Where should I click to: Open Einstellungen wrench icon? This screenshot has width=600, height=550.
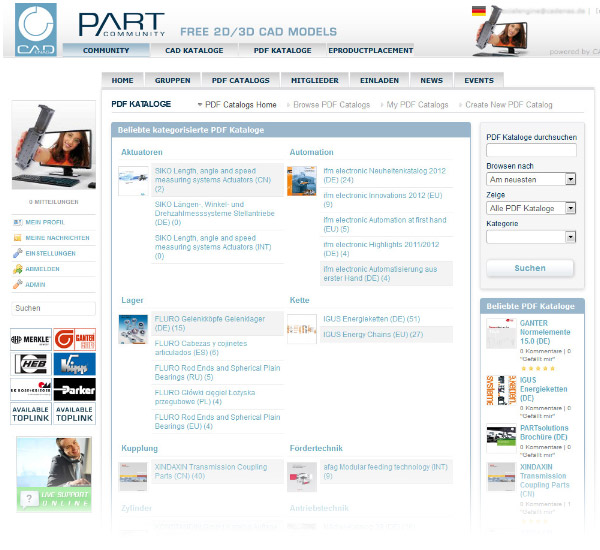[x=18, y=253]
